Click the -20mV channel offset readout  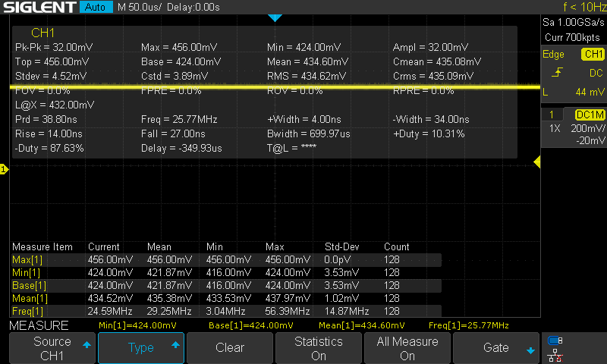[x=590, y=141]
